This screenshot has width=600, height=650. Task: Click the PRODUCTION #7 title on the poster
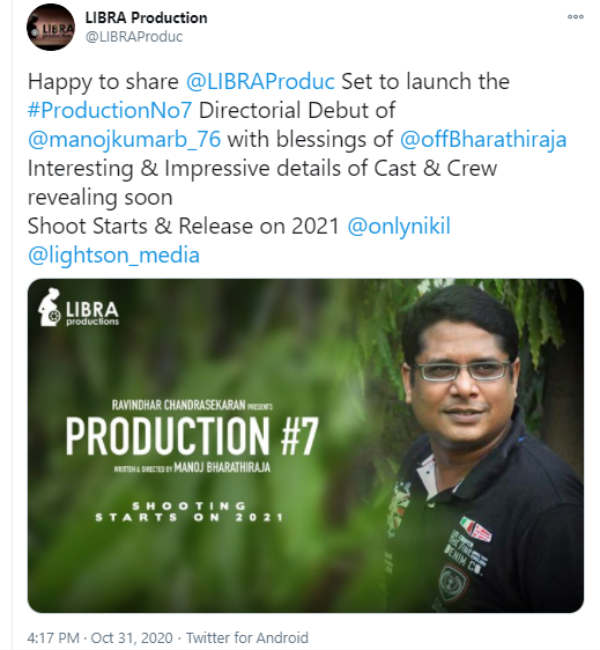[192, 436]
